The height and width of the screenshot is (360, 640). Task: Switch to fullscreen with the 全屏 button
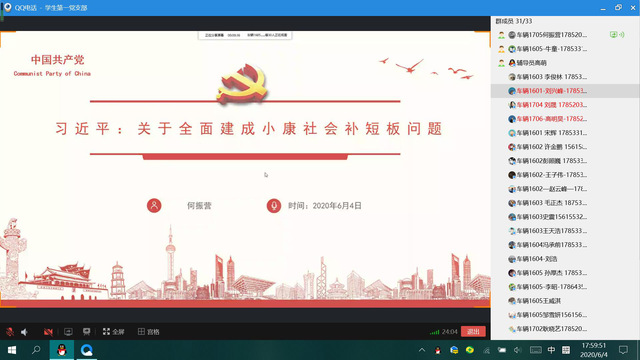click(113, 332)
